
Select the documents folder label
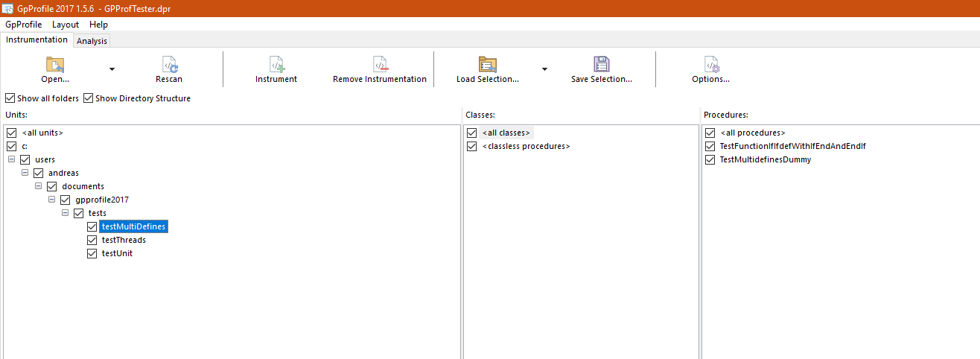(83, 186)
